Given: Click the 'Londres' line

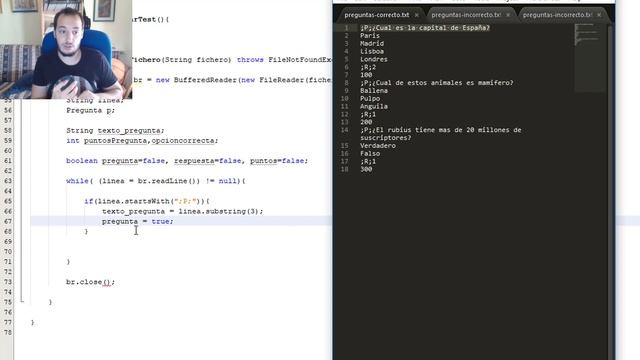Looking at the screenshot, I should [374, 59].
